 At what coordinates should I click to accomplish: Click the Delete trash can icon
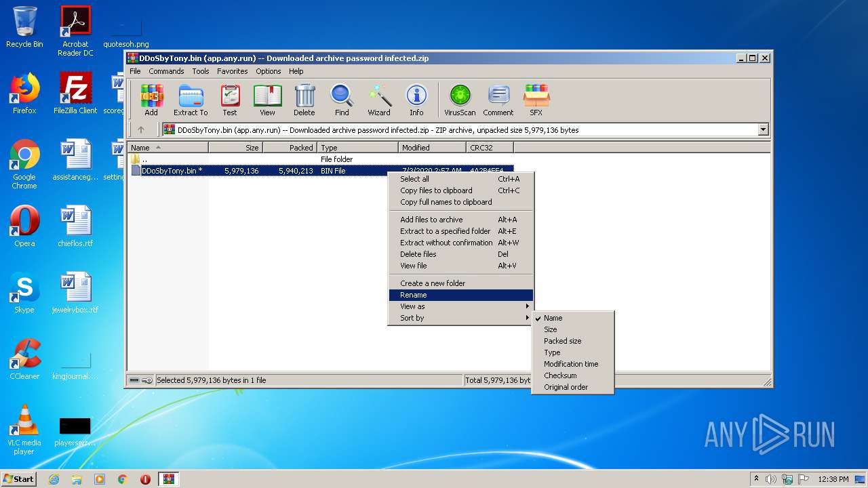[x=304, y=100]
